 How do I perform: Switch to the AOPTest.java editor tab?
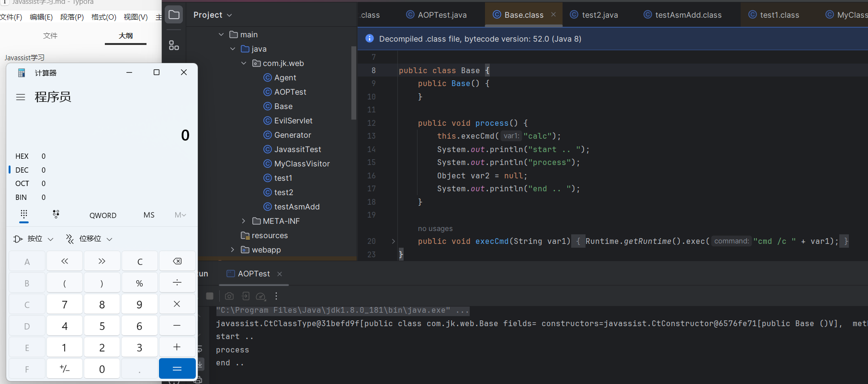click(x=437, y=15)
